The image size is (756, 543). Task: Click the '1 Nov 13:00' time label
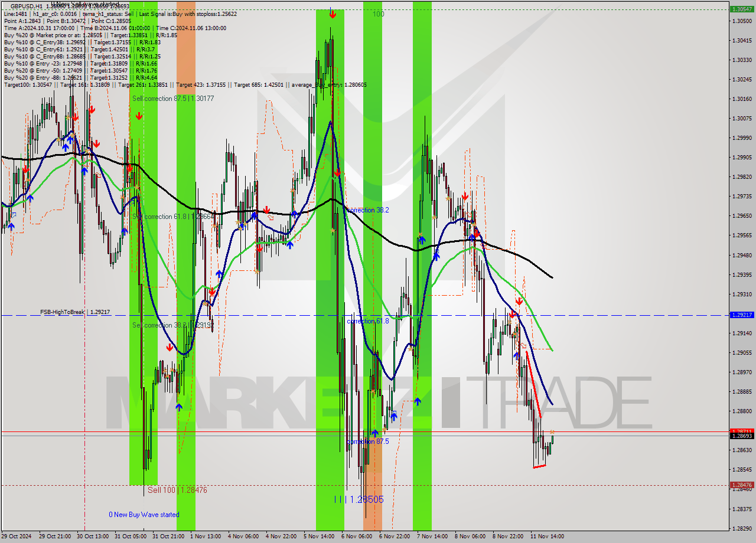(206, 537)
